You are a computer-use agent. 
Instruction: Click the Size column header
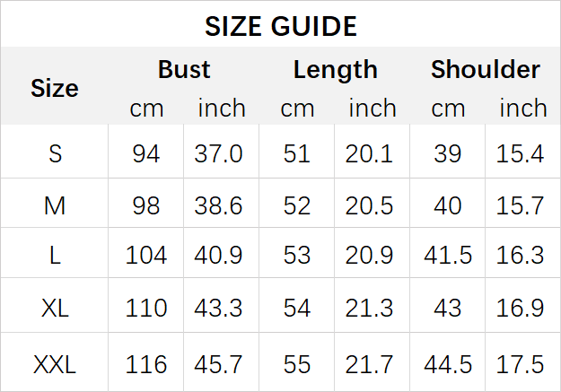click(55, 88)
